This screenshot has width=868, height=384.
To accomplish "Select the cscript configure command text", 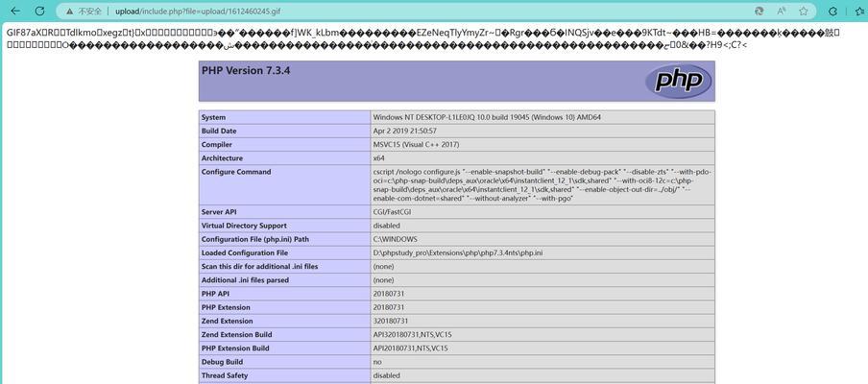I will [x=542, y=185].
